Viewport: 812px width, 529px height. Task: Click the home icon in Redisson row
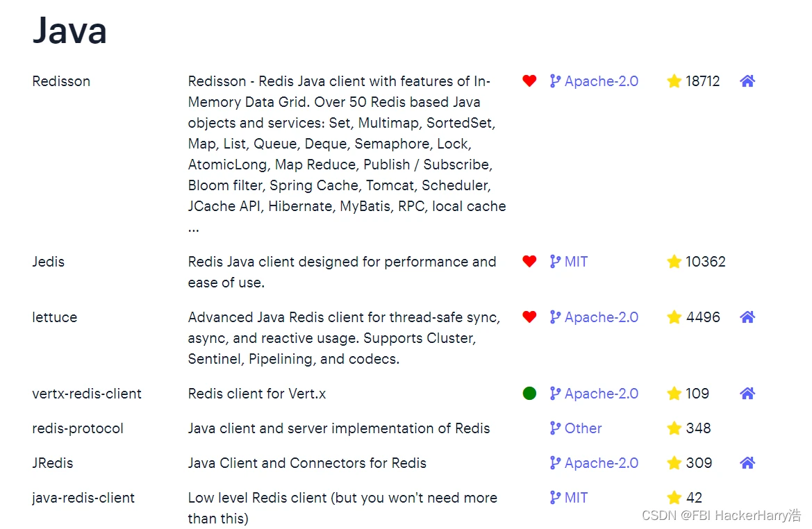tap(747, 81)
